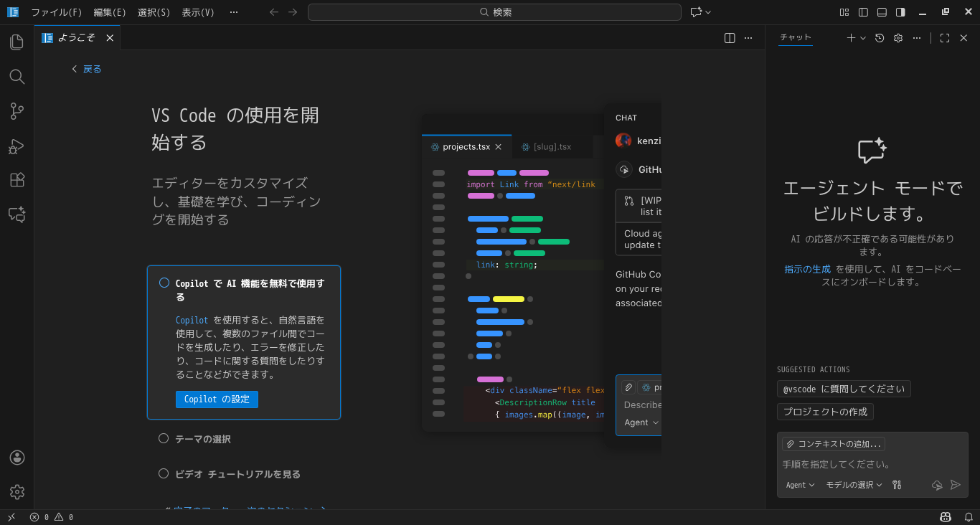Open the Accounts icon near the bottom sidebar

click(x=17, y=457)
